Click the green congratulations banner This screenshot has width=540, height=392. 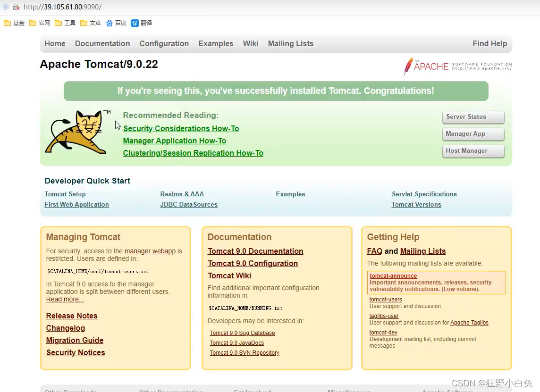(x=276, y=91)
